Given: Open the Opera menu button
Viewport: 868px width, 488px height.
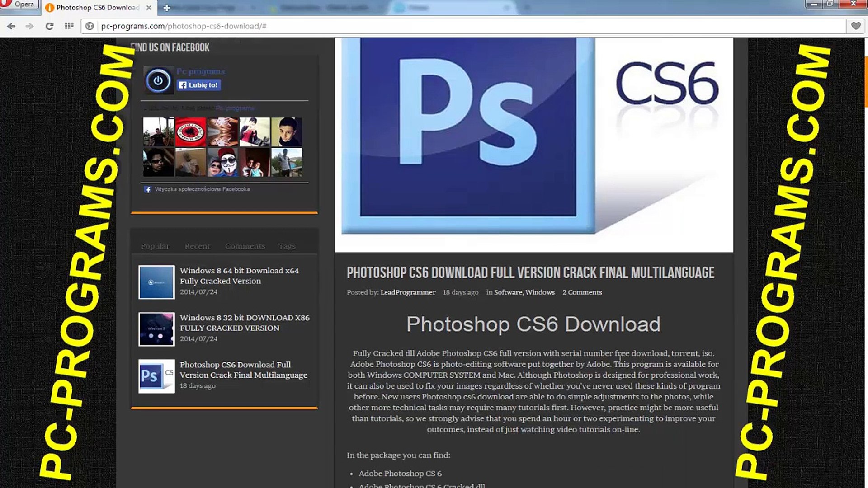Looking at the screenshot, I should tap(18, 5).
